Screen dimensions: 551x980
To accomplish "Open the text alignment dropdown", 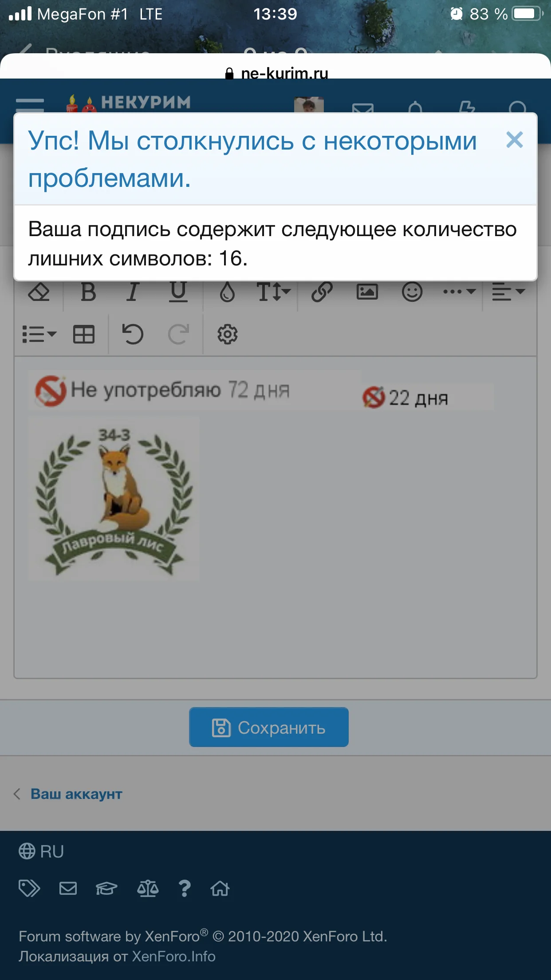I will (508, 292).
